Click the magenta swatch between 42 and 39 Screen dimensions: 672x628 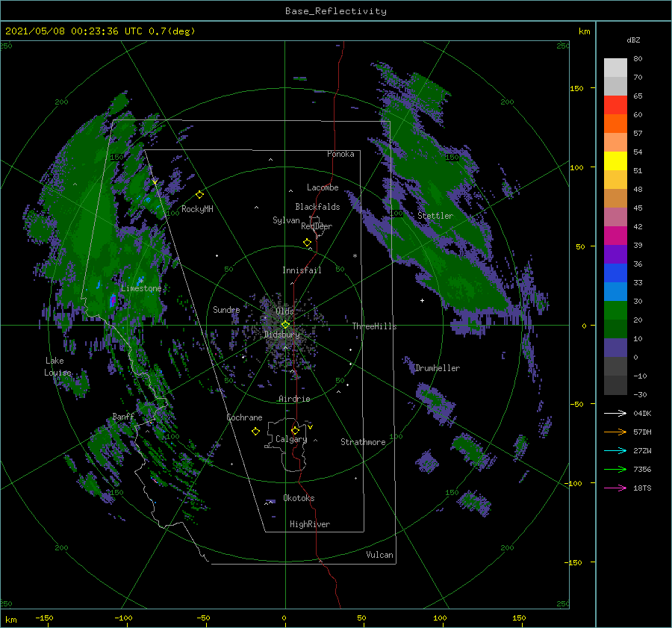[x=615, y=236]
